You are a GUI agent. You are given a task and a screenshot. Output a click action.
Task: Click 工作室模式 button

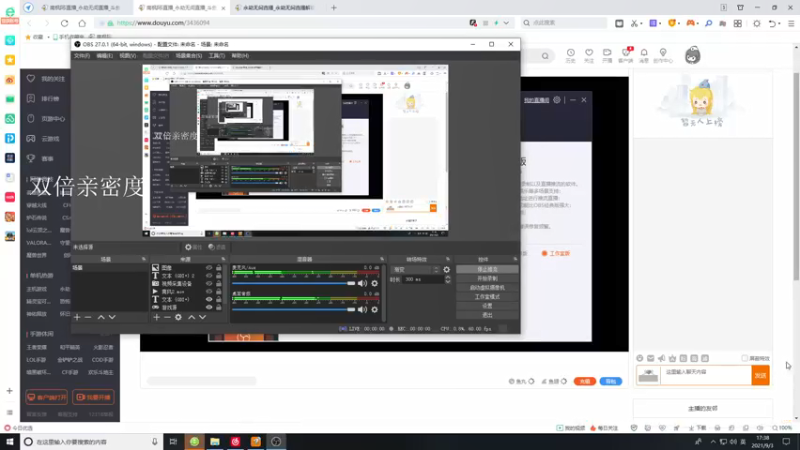coord(487,297)
